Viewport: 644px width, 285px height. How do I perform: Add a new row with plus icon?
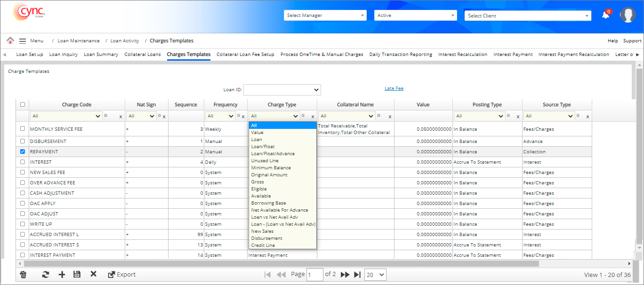click(x=62, y=275)
